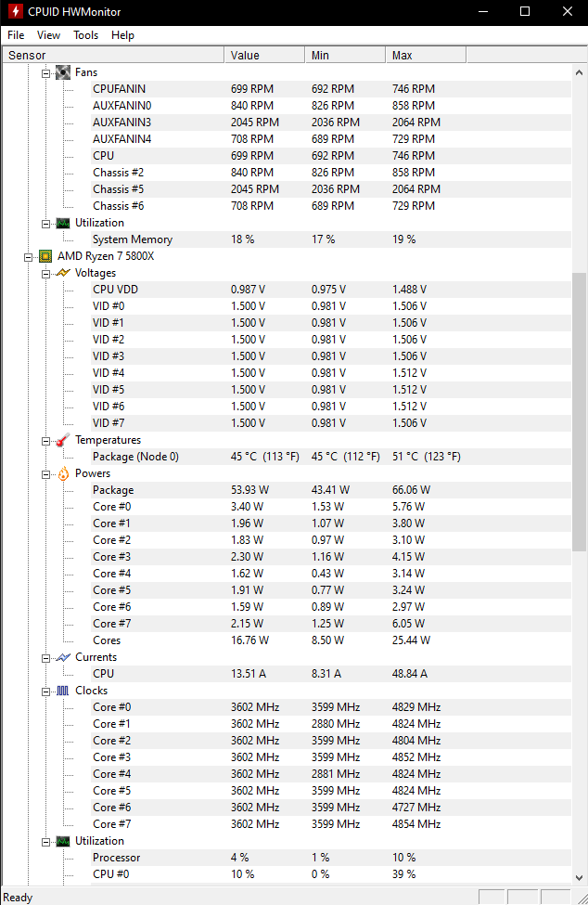The height and width of the screenshot is (905, 588).
Task: Collapse the Fans tree node
Action: coord(46,73)
